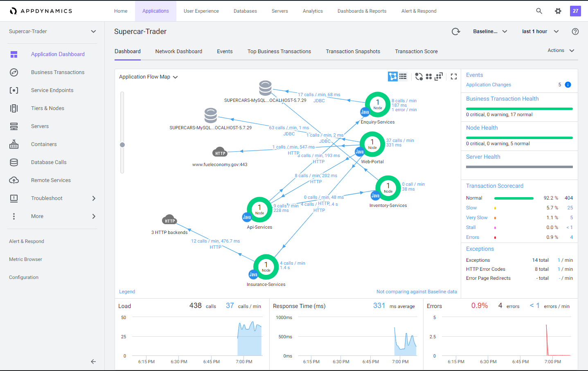This screenshot has height=371, width=588.
Task: Open the Analytics top menu
Action: coord(313,11)
